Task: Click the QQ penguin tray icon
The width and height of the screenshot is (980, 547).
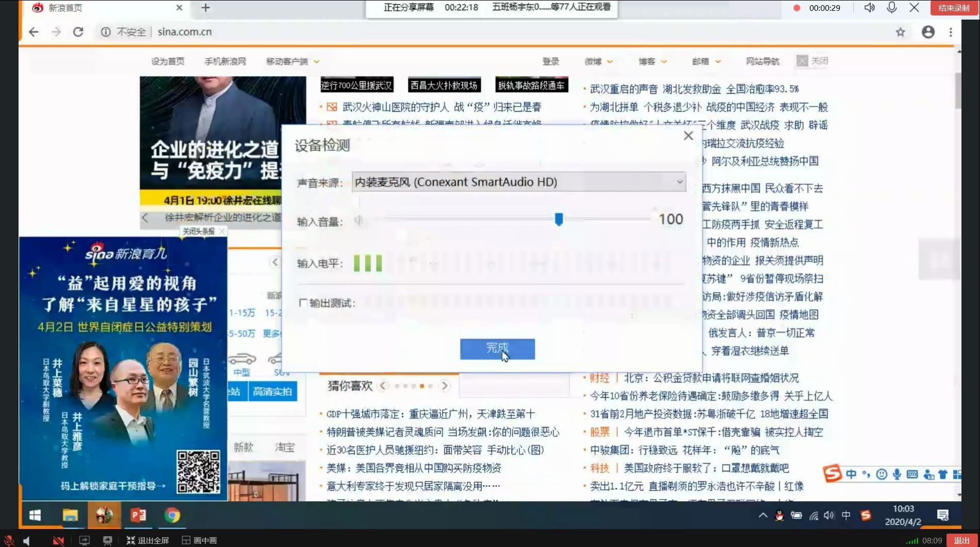Action: coord(780,515)
